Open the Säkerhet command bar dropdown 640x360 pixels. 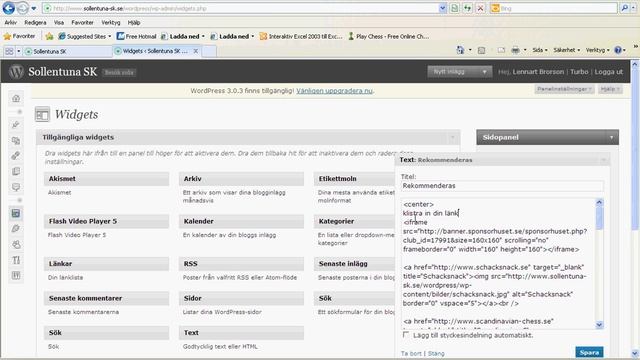[x=567, y=50]
